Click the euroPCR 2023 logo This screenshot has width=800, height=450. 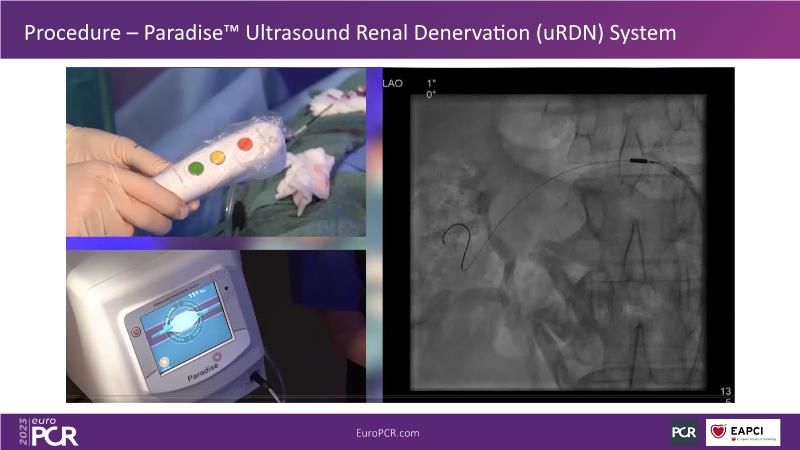(x=48, y=431)
